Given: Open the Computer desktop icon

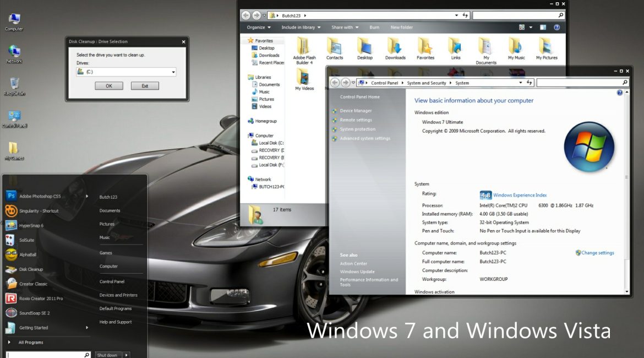Looking at the screenshot, I should click(x=14, y=22).
